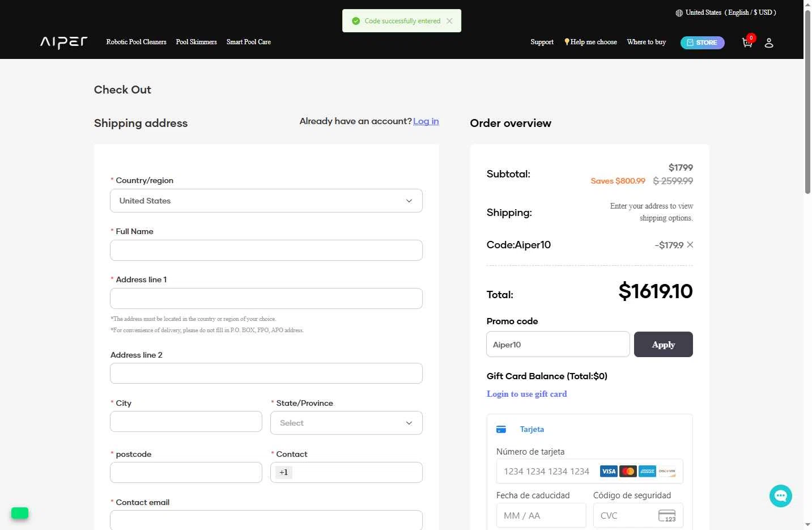Click the 'Saves $800.99' text

click(x=618, y=181)
